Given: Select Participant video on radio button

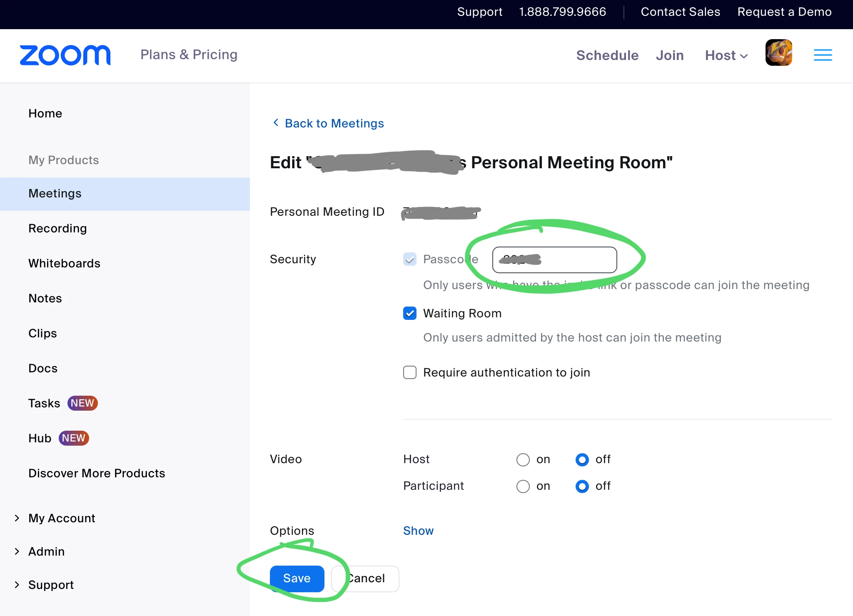Looking at the screenshot, I should (x=523, y=486).
